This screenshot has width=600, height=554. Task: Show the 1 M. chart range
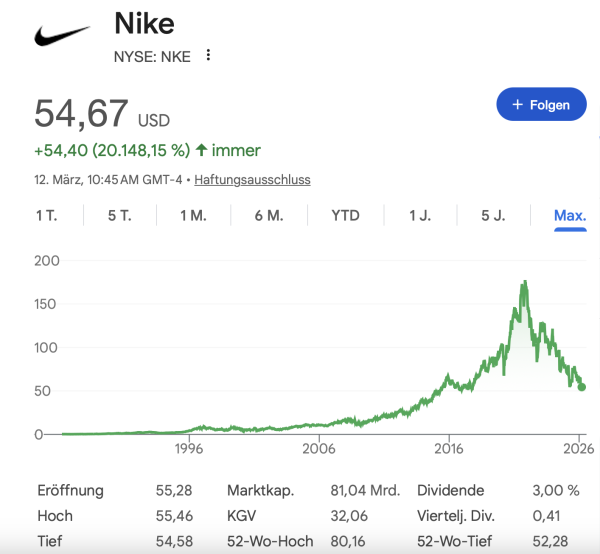coord(193,216)
